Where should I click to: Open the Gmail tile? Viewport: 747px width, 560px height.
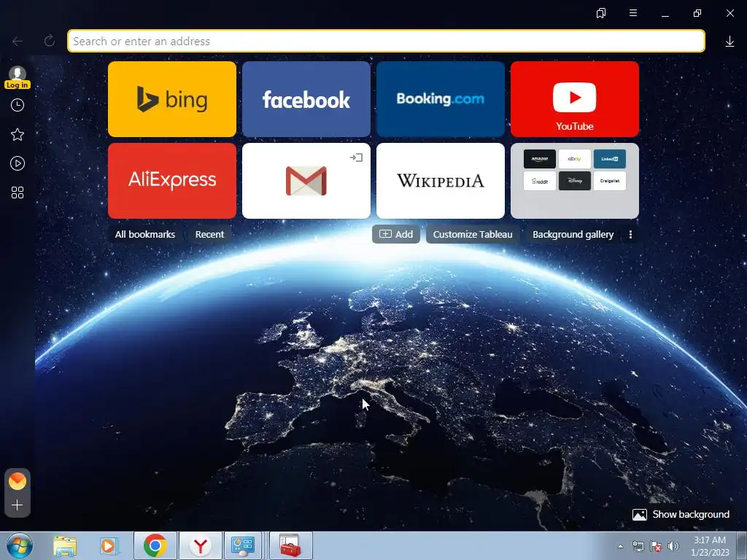click(306, 181)
